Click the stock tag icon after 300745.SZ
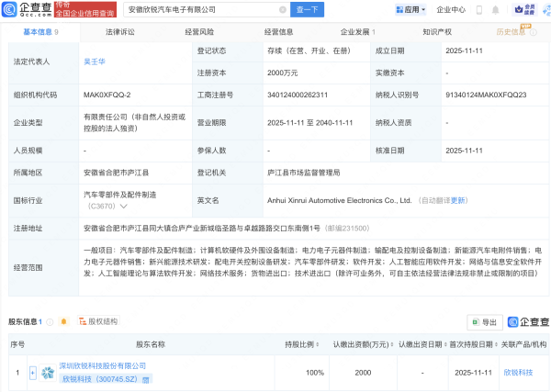The image size is (551, 392). click(142, 378)
